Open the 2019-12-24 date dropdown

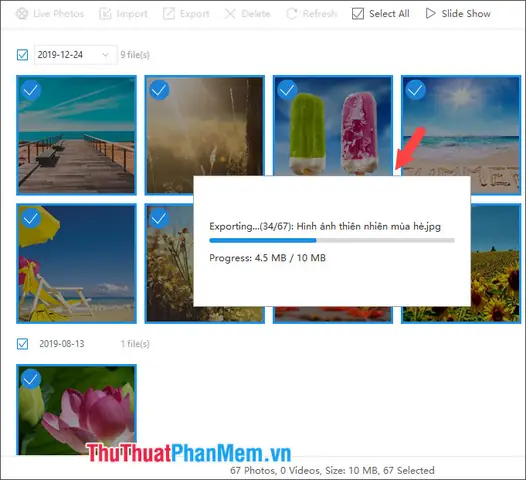coord(75,55)
